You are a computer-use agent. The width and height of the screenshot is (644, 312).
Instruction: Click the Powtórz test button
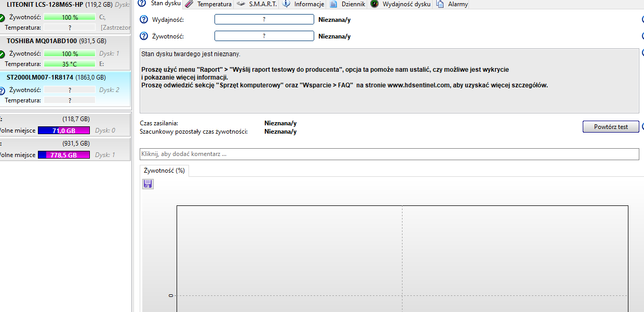611,126
